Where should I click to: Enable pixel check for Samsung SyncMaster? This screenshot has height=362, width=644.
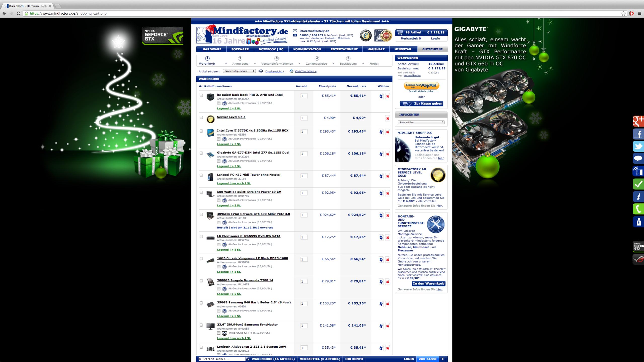tap(219, 333)
